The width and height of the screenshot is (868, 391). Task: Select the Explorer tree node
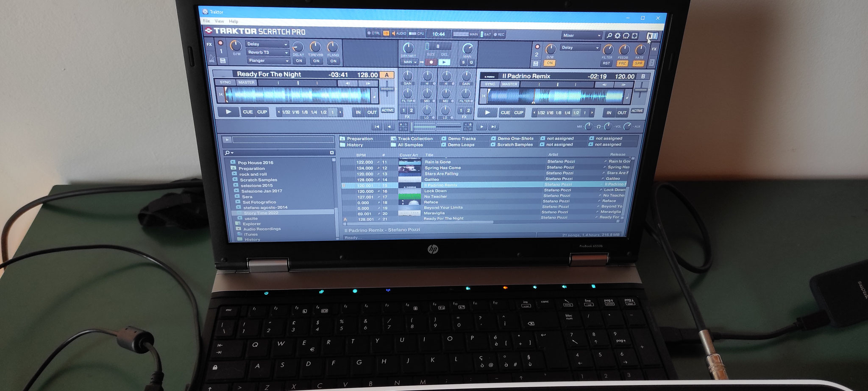point(252,224)
